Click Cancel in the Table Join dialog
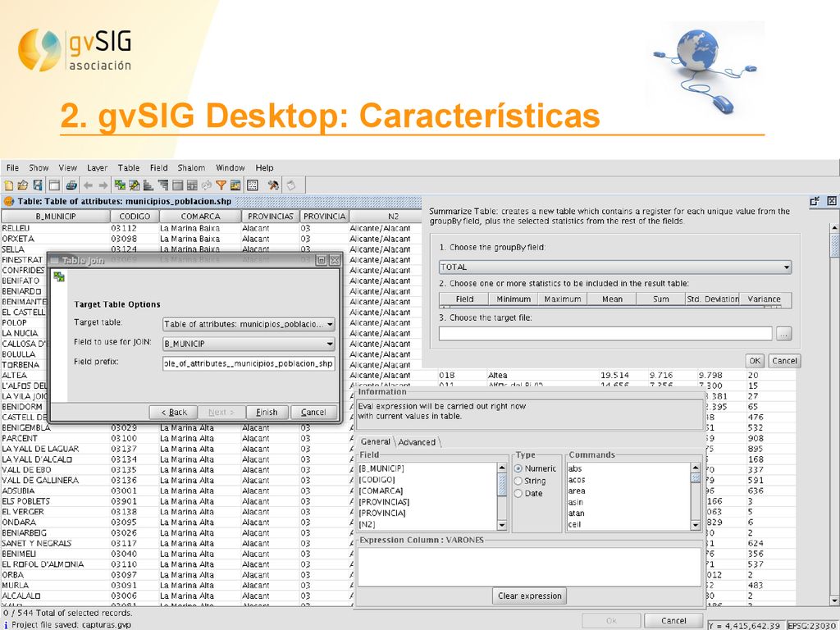The image size is (840, 630). coord(313,412)
